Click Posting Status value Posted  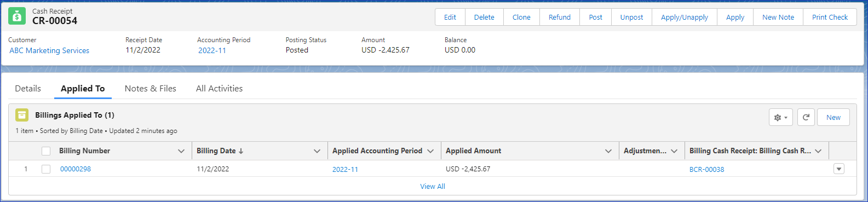[297, 50]
